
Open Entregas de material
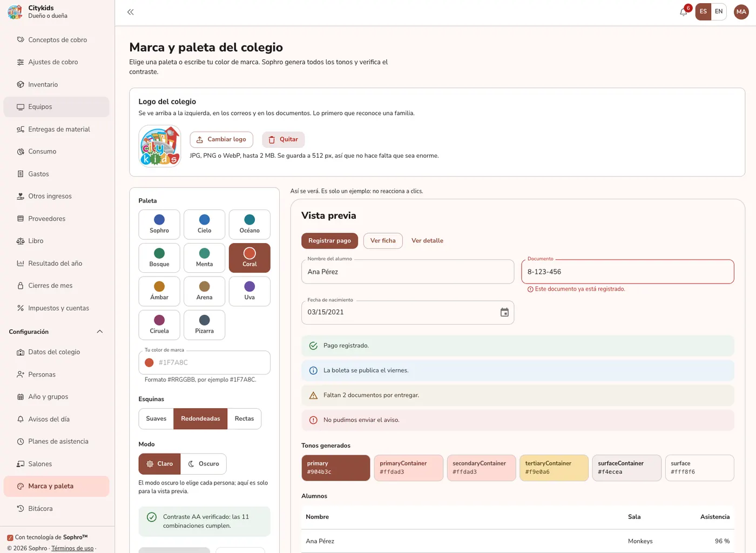pyautogui.click(x=56, y=130)
